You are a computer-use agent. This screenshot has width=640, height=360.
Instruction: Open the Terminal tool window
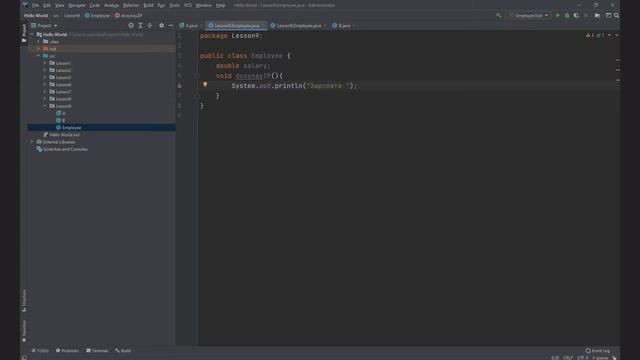(97, 351)
